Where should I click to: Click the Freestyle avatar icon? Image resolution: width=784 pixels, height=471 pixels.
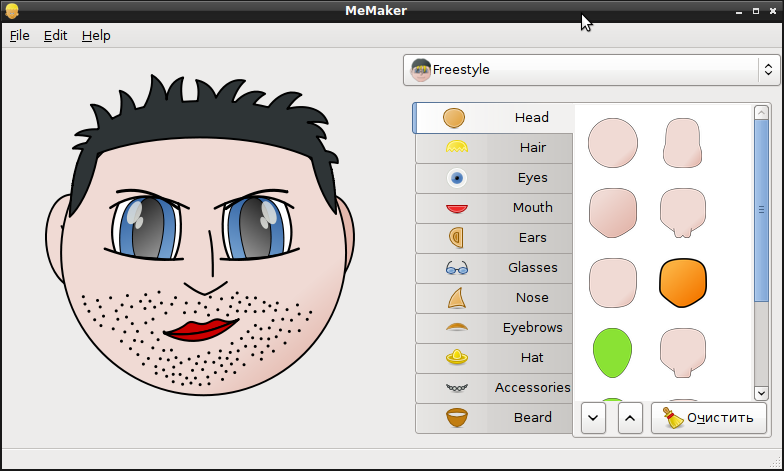420,70
